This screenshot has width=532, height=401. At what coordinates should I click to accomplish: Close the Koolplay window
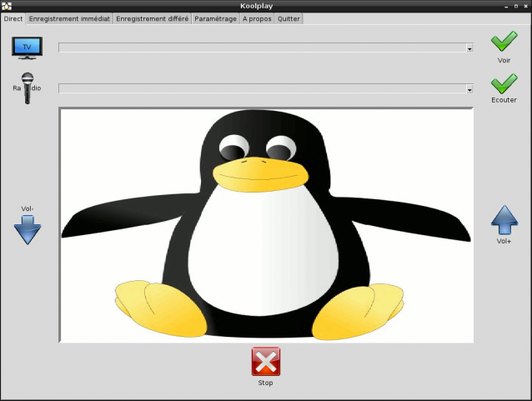525,6
